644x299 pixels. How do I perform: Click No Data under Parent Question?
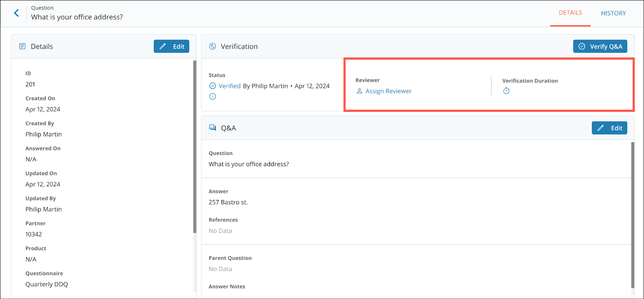(x=220, y=269)
